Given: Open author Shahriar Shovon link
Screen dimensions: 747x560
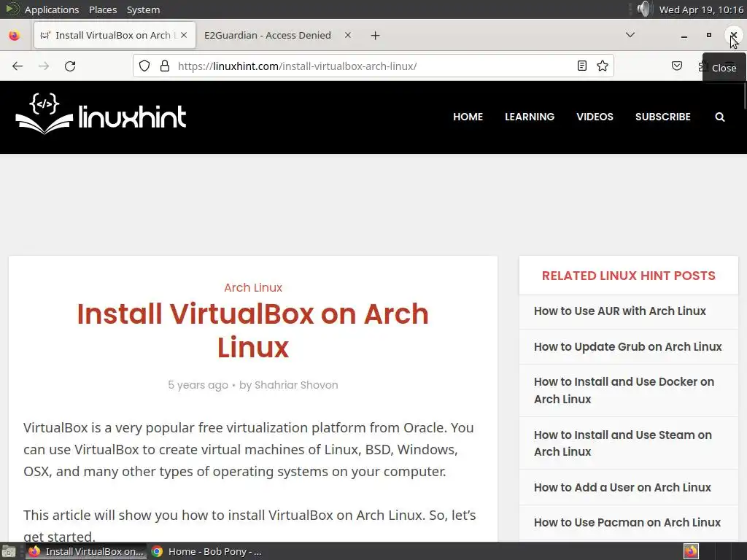Looking at the screenshot, I should (296, 385).
